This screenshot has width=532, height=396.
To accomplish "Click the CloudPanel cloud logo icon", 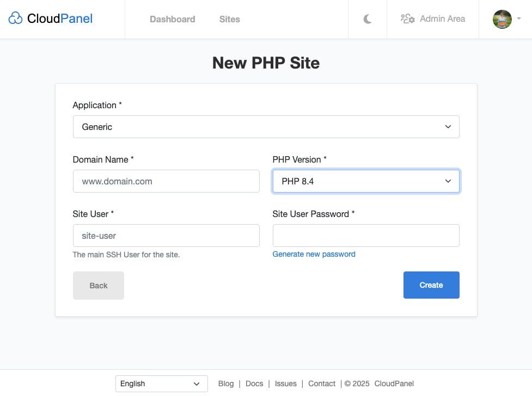I will (x=15, y=19).
